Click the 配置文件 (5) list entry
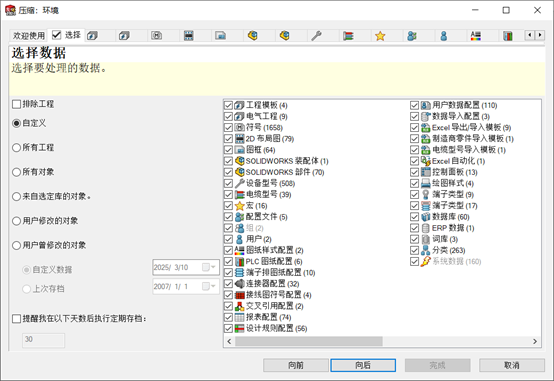Screen dimensions: 554x381 266,217
